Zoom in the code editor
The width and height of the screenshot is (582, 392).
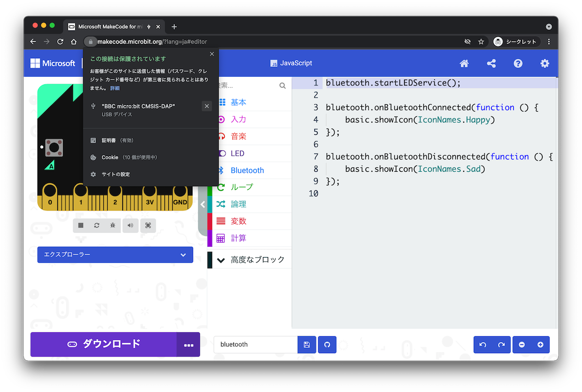540,344
